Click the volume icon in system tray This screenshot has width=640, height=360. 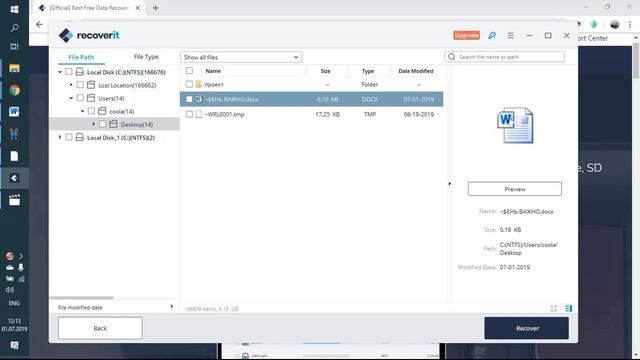(x=10, y=290)
